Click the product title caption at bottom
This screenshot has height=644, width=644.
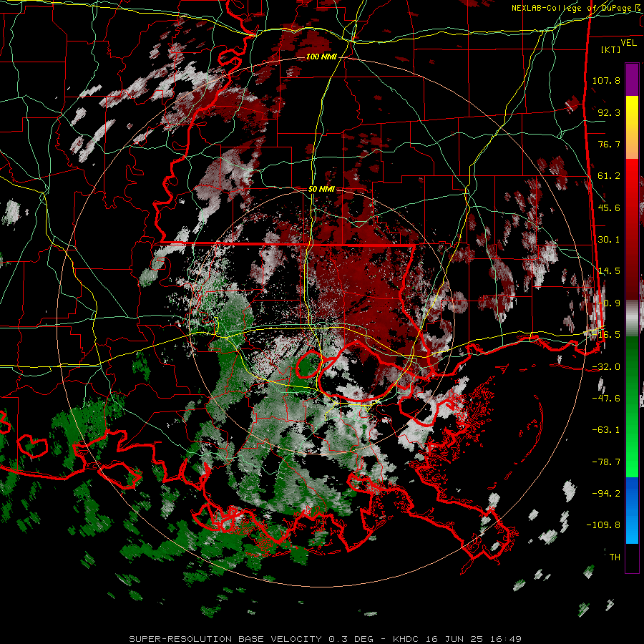[326, 639]
